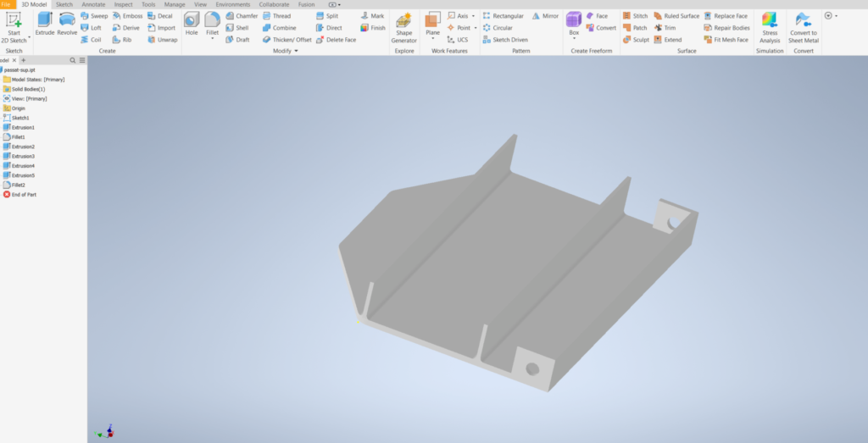Image resolution: width=868 pixels, height=443 pixels.
Task: Open the File menu
Action: [x=7, y=4]
